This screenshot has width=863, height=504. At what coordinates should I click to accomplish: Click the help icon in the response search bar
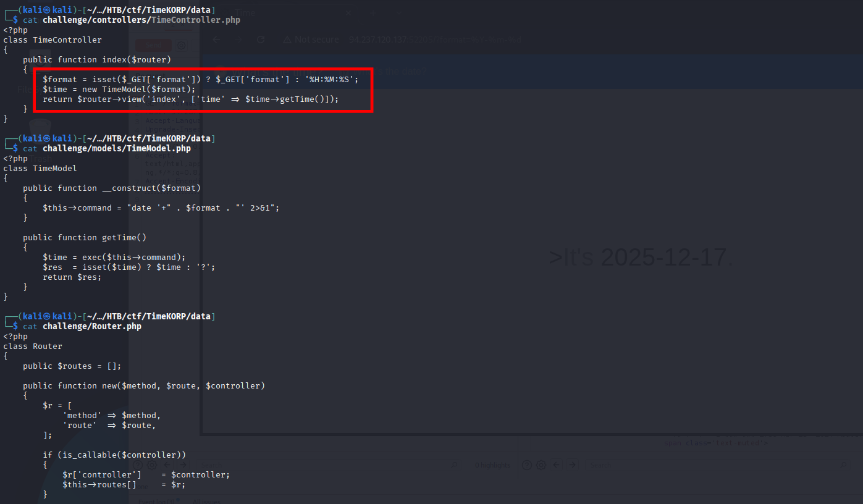526,465
